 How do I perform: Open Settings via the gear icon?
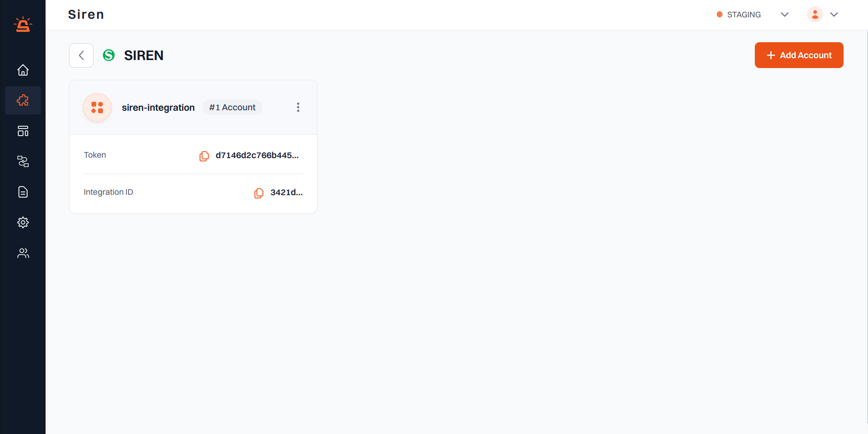pyautogui.click(x=23, y=222)
